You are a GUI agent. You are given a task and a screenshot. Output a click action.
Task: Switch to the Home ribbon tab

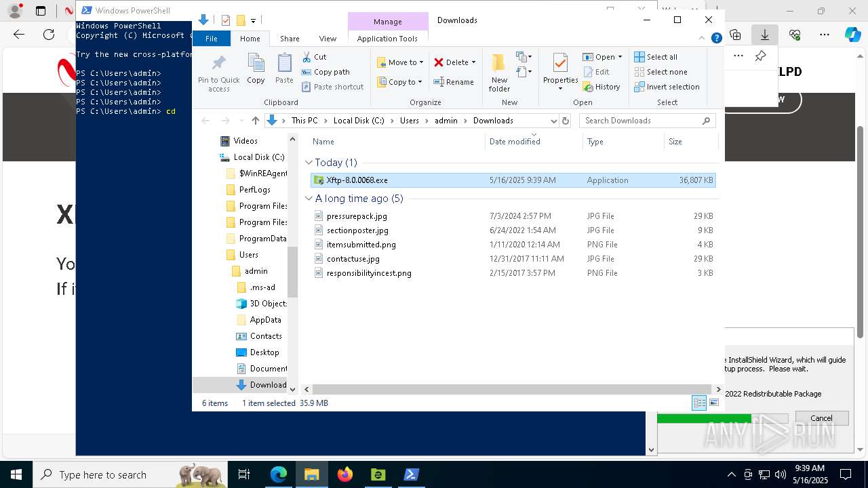[x=250, y=39]
